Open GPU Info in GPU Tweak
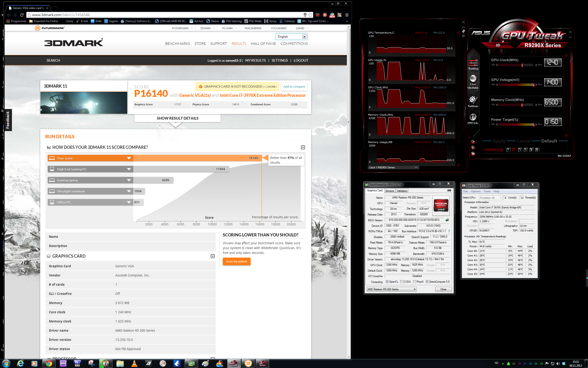Image resolution: width=588 pixels, height=368 pixels. (x=473, y=119)
